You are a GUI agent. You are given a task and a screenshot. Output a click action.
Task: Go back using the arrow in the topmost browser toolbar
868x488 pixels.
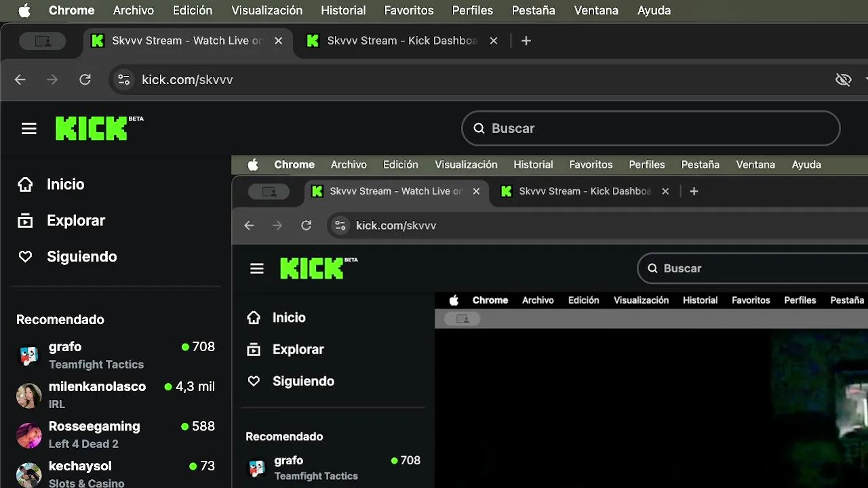(x=20, y=79)
